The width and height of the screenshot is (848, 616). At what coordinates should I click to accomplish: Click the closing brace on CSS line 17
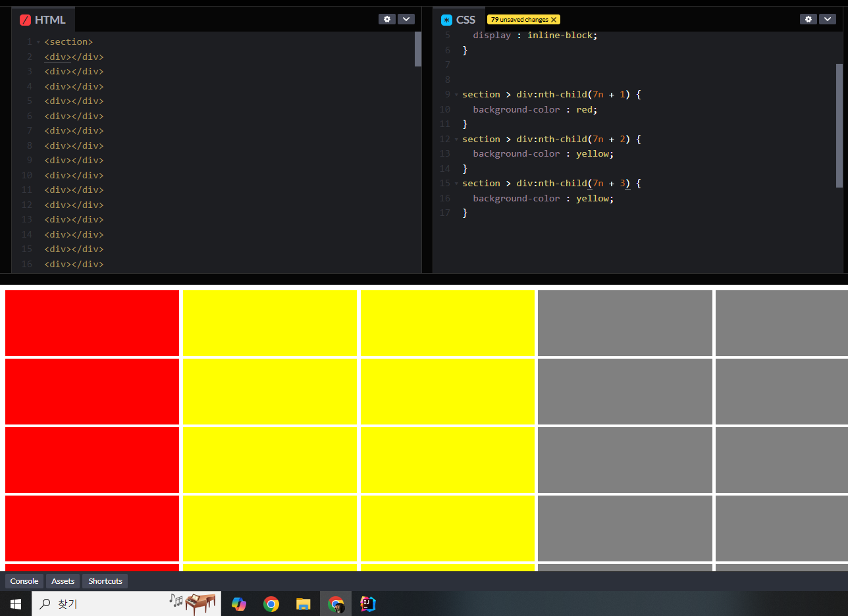[465, 213]
